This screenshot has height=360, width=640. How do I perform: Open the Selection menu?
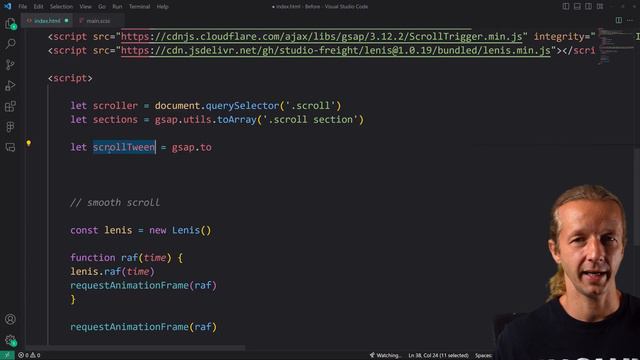click(x=61, y=7)
